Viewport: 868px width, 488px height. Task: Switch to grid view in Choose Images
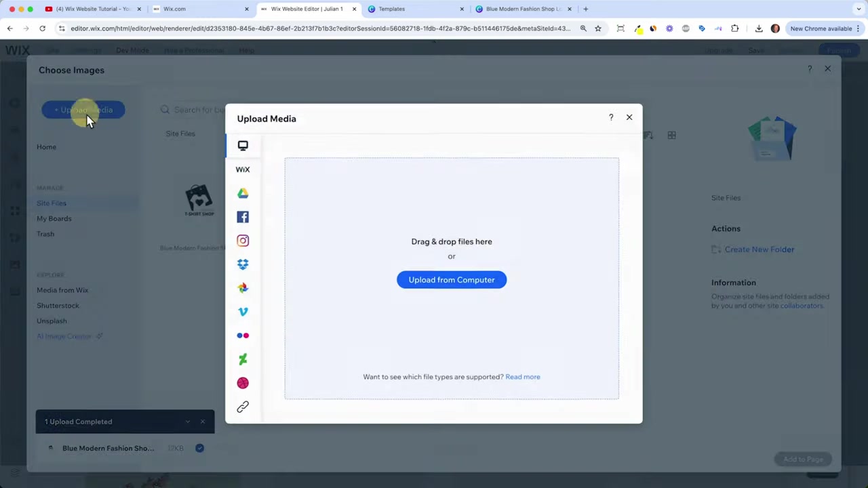point(671,135)
